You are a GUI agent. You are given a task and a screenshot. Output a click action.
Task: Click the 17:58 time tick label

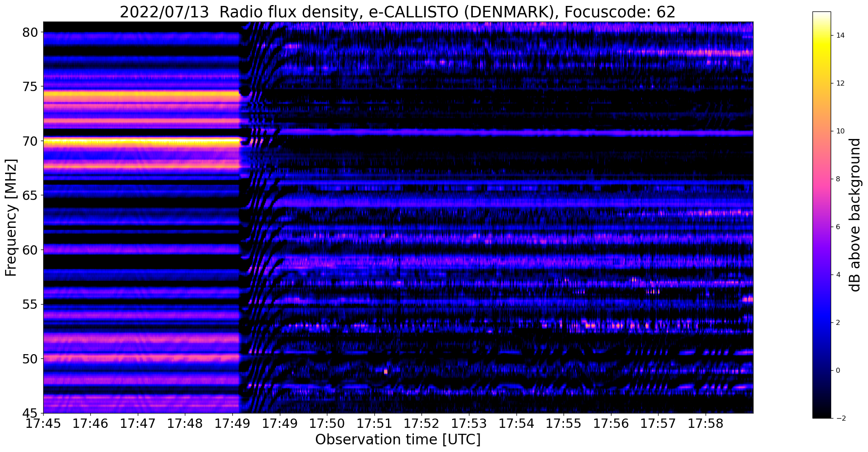tap(706, 423)
